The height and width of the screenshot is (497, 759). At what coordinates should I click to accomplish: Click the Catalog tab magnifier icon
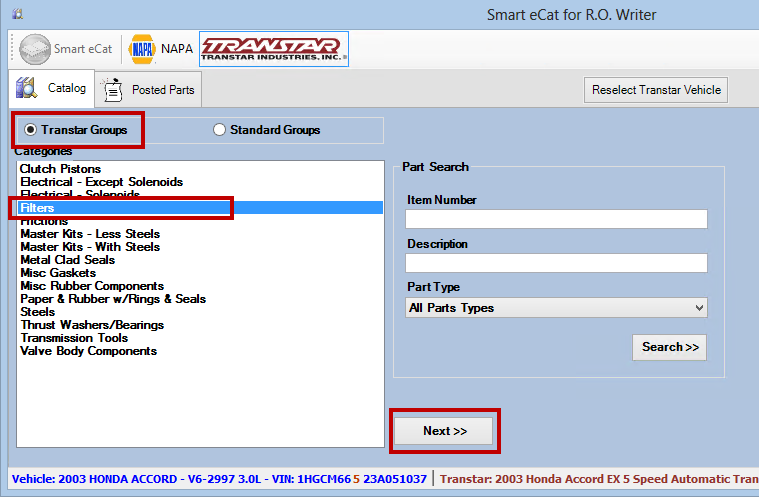click(x=27, y=88)
